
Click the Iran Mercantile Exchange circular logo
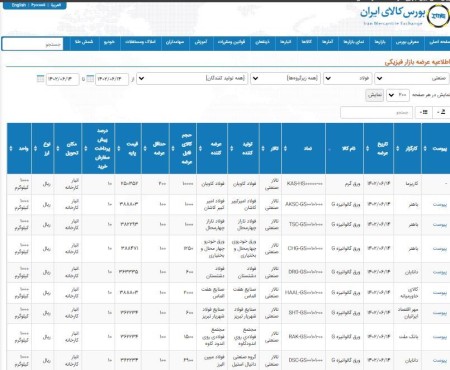click(x=438, y=16)
